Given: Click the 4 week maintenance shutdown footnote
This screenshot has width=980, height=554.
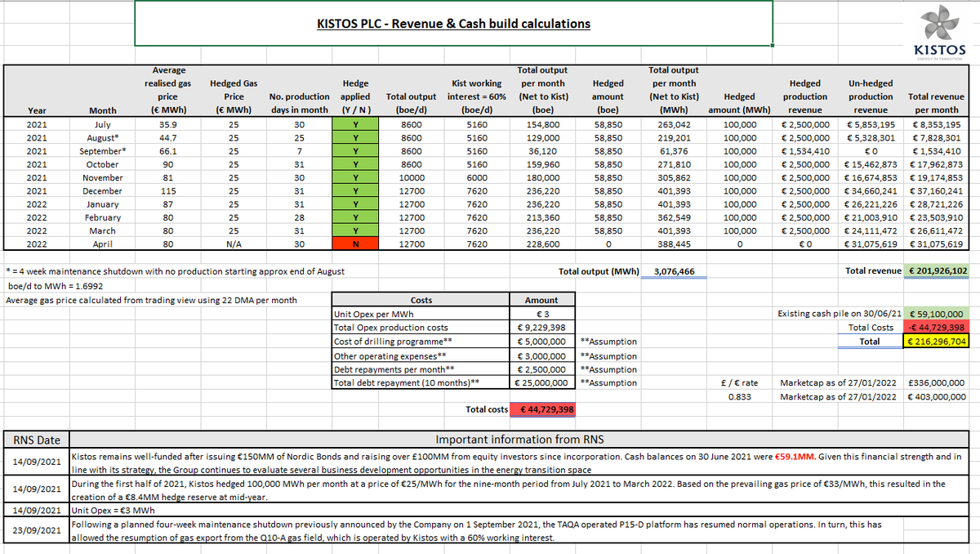Looking at the screenshot, I should coord(175,271).
